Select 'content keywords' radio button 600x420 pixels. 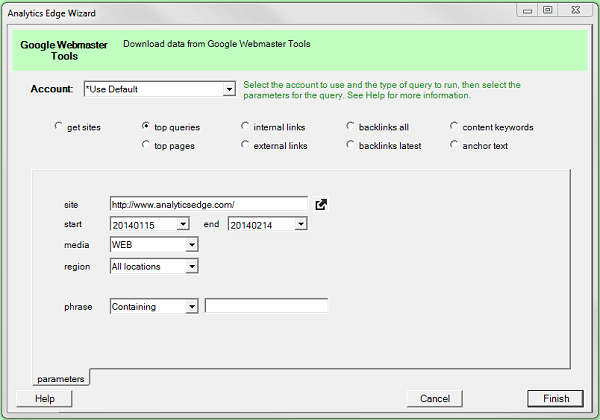point(455,127)
